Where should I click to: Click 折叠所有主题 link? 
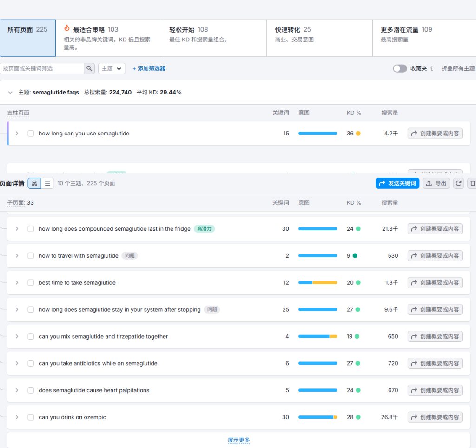click(458, 69)
